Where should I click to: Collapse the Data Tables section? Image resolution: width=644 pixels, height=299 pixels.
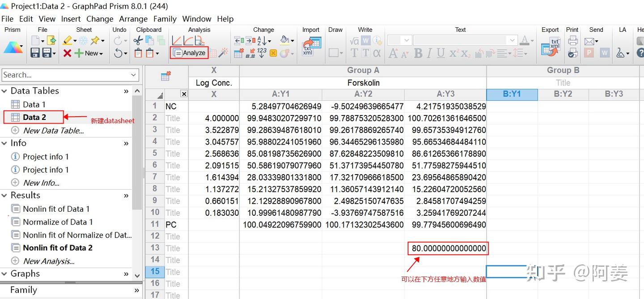pyautogui.click(x=4, y=91)
